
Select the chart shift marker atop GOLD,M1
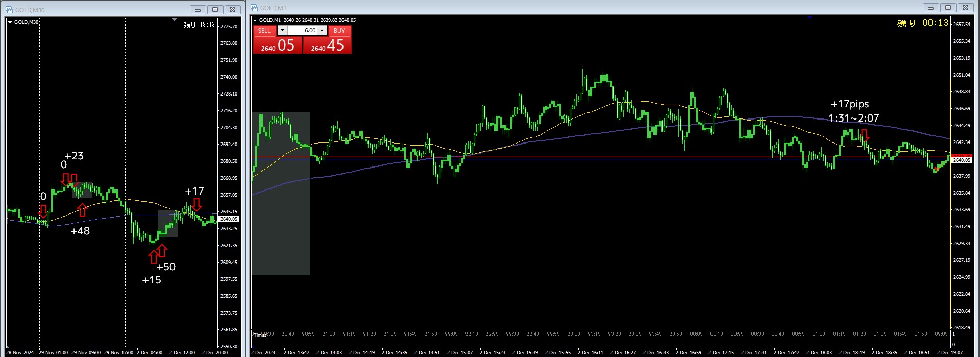tap(810, 17)
